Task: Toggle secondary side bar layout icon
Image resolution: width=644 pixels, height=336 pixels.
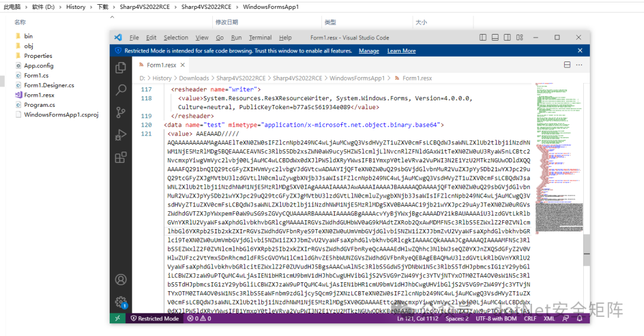Action: pyautogui.click(x=507, y=38)
